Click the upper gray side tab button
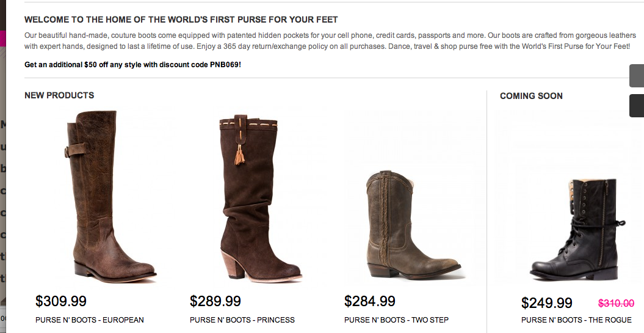 (x=637, y=76)
